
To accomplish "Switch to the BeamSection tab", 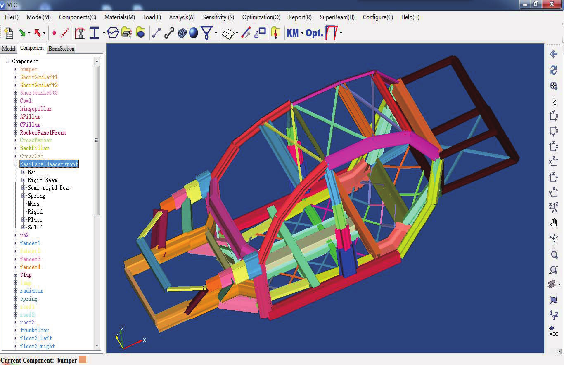I will point(62,48).
